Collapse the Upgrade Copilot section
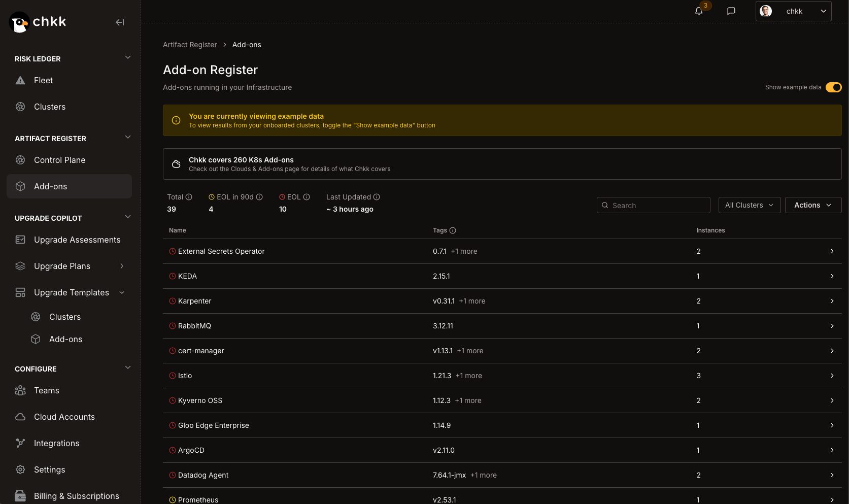The image size is (849, 504). pos(128,217)
